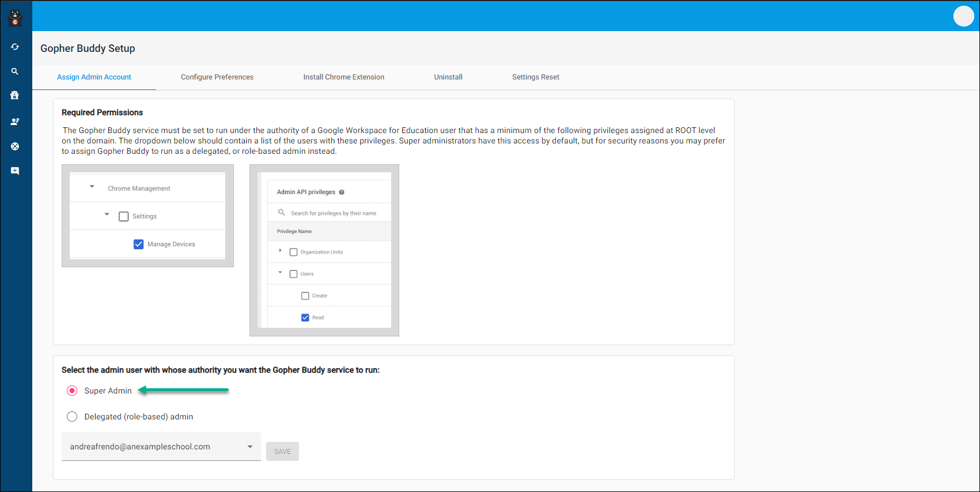Viewport: 980px width, 492px height.
Task: Open the Settings Reset tab
Action: (536, 77)
